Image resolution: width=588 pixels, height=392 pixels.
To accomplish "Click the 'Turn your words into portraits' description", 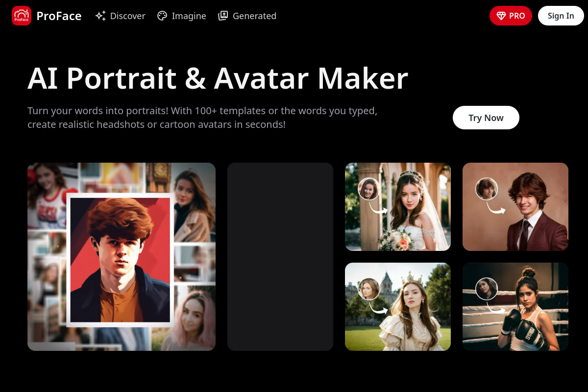I will pos(202,118).
